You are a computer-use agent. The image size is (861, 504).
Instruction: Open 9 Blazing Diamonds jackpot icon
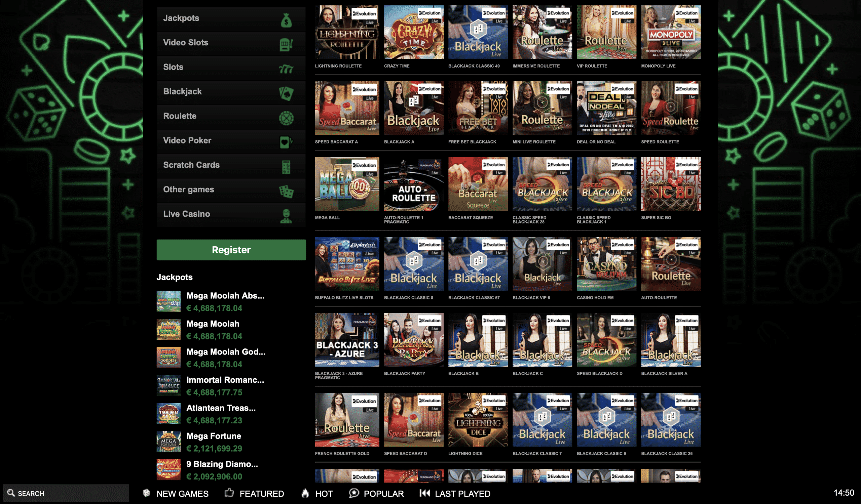(169, 469)
